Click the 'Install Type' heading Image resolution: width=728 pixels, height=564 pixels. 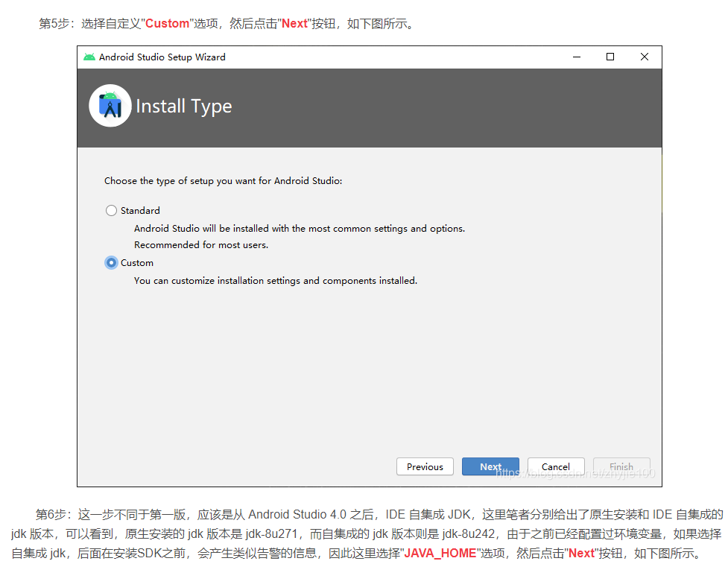click(184, 107)
